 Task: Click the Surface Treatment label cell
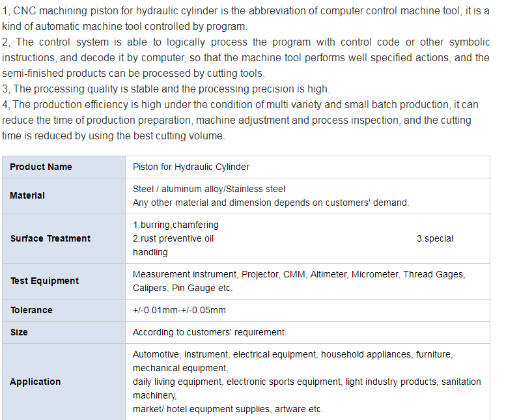click(50, 239)
